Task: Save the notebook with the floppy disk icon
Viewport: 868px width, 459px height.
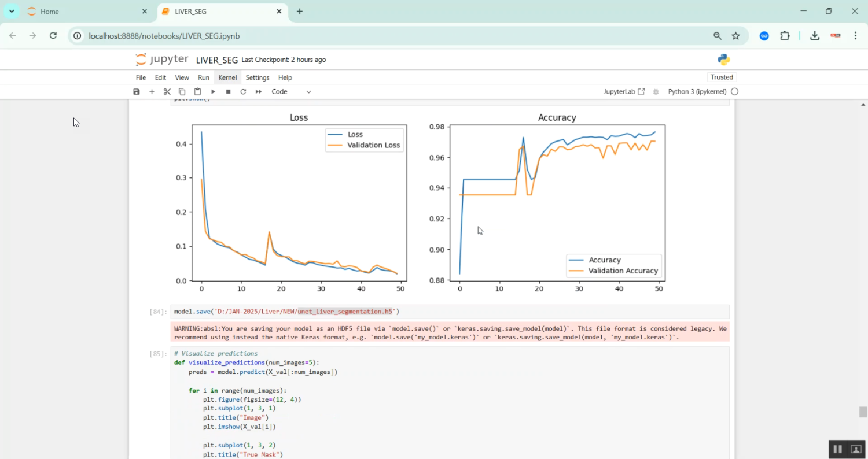Action: (x=137, y=92)
